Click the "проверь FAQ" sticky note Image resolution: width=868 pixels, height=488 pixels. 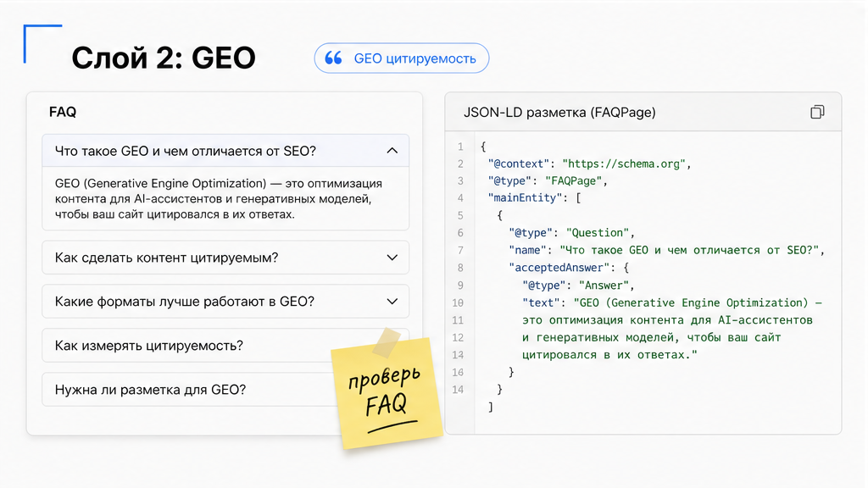point(387,391)
